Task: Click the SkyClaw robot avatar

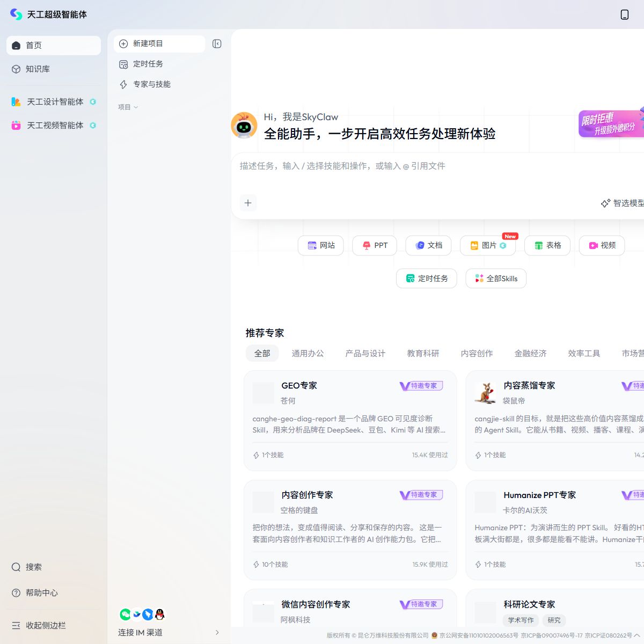Action: tap(244, 126)
